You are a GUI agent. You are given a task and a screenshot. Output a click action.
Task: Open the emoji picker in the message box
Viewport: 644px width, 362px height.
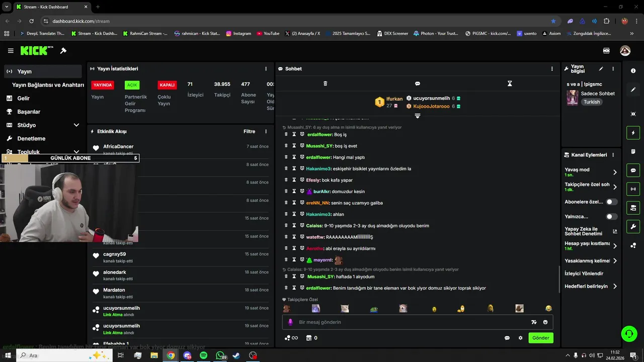[545, 322]
